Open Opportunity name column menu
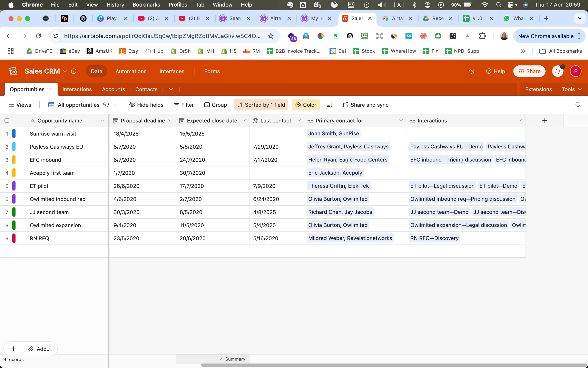 pyautogui.click(x=102, y=121)
